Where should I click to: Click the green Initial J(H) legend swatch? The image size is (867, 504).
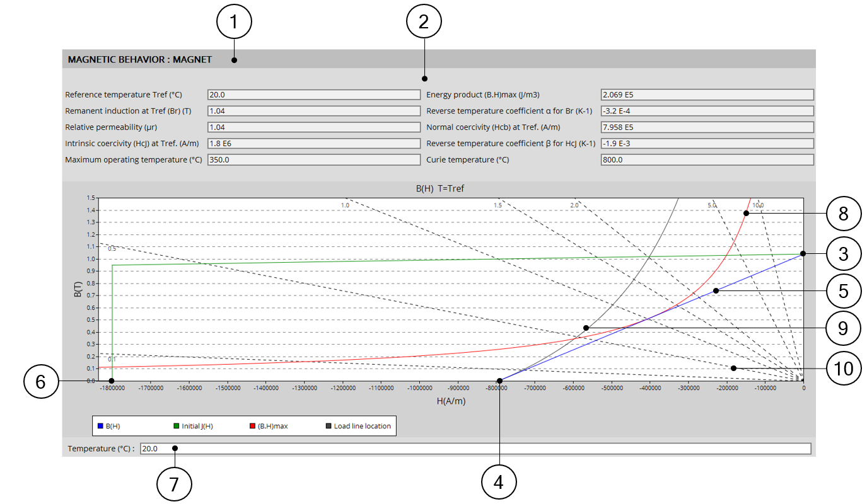pyautogui.click(x=177, y=427)
